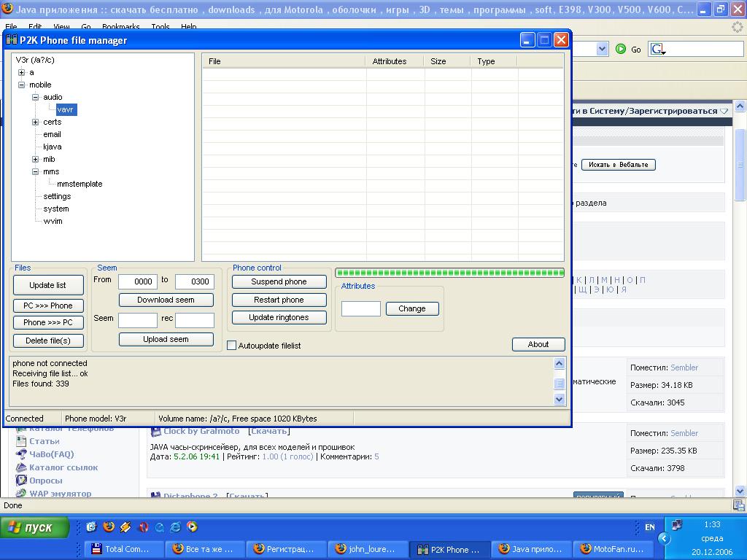This screenshot has width=747, height=560.
Task: Click the PC >>> Phone button
Action: (48, 306)
